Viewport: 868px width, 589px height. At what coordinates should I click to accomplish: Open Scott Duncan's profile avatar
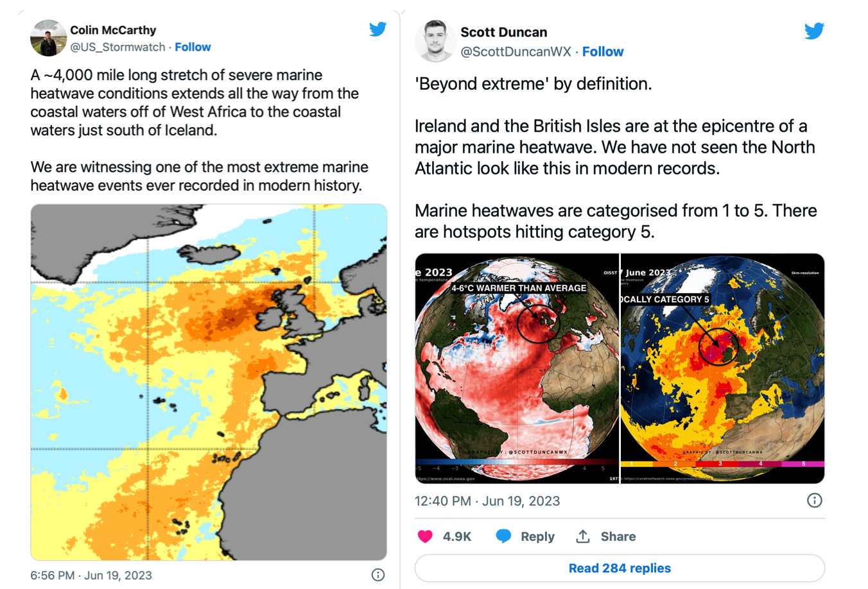(x=435, y=41)
